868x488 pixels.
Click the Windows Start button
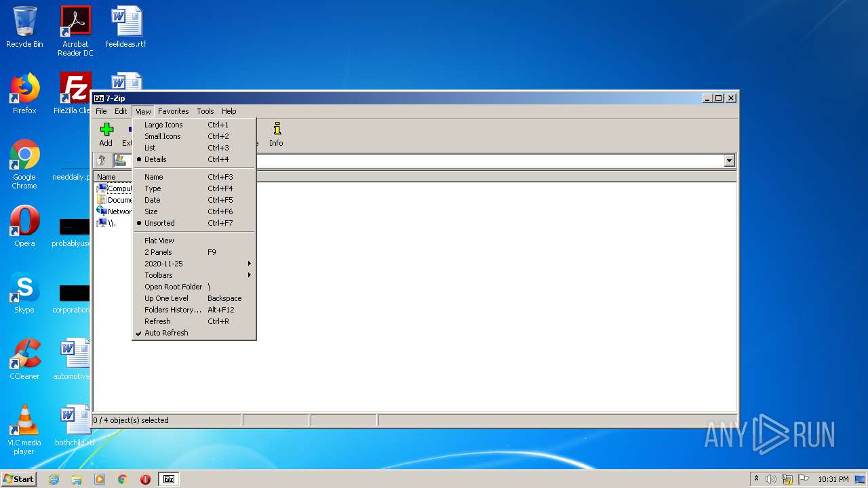(19, 479)
